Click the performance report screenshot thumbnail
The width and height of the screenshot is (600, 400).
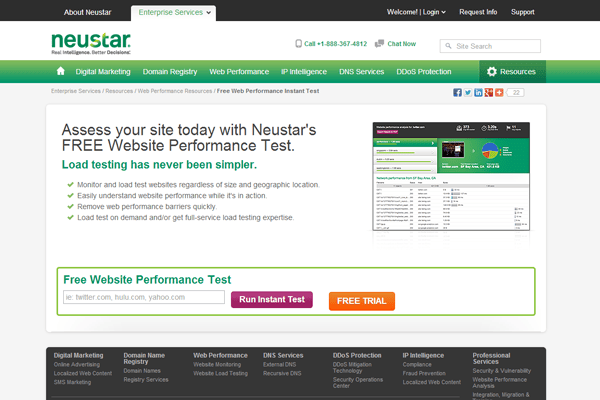[x=451, y=176]
